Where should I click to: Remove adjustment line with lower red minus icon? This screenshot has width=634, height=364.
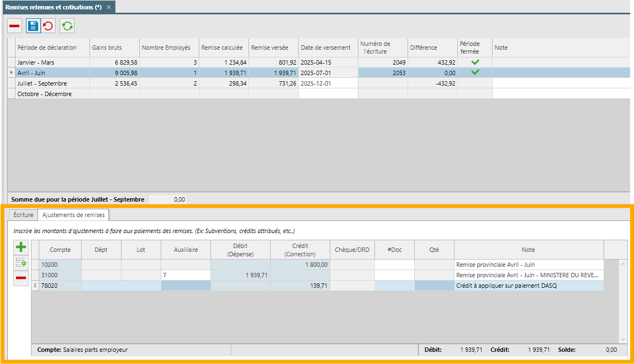(x=21, y=278)
